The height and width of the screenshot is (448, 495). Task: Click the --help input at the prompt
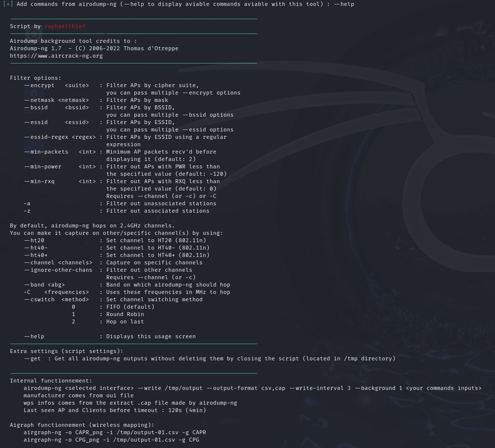(x=344, y=4)
